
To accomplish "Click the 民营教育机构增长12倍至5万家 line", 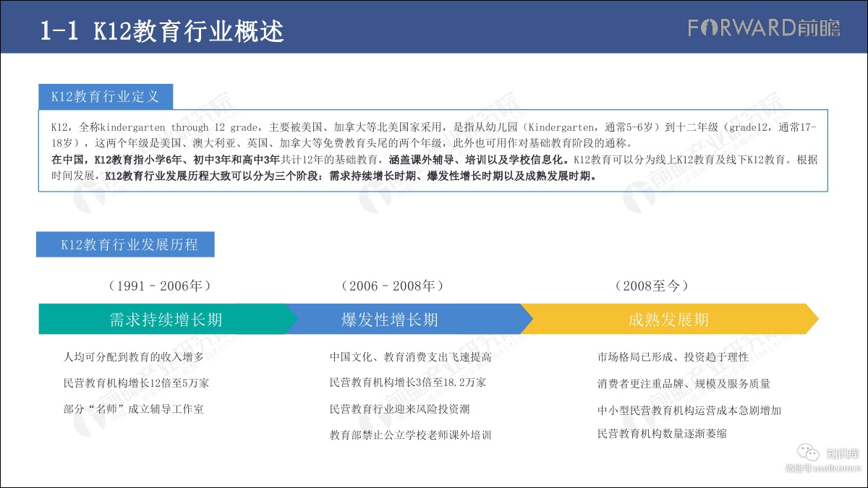I will click(x=136, y=383).
